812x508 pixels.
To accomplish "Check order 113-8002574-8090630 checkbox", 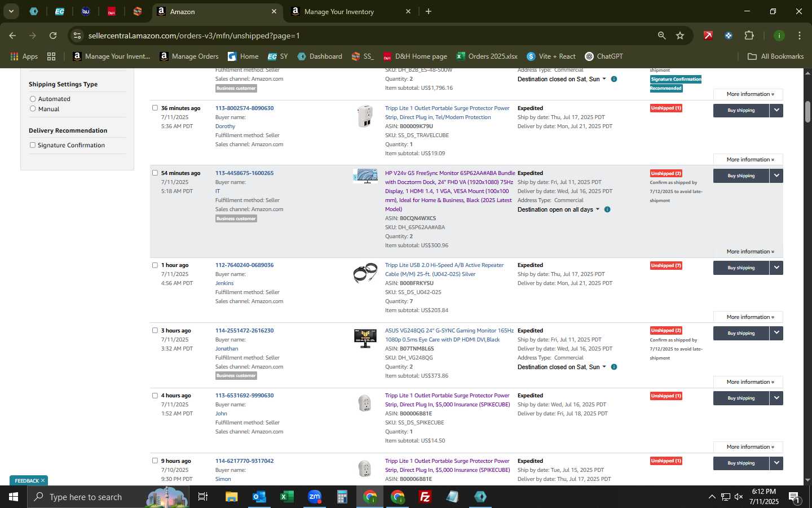I will 155,108.
